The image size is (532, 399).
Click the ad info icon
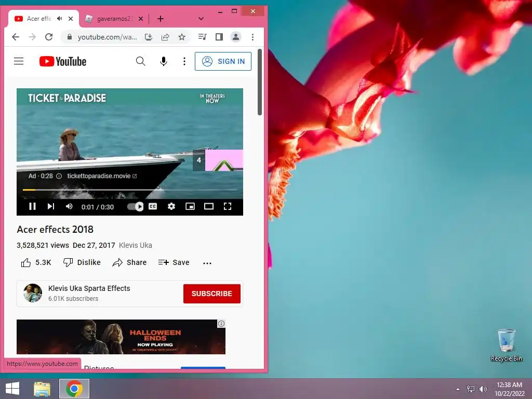pyautogui.click(x=59, y=176)
